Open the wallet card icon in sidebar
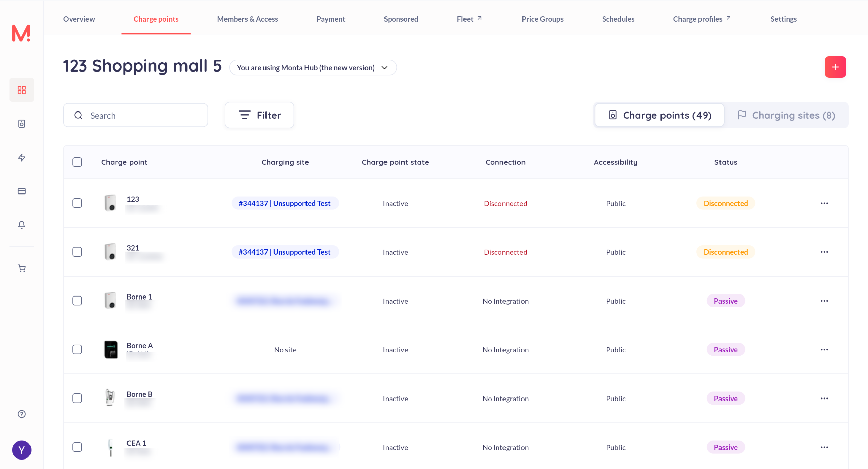868x469 pixels. (x=22, y=191)
